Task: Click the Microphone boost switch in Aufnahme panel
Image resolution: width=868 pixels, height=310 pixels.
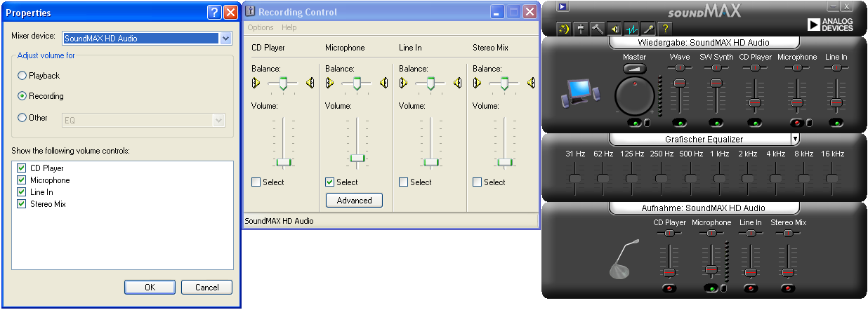Action: tap(723, 289)
